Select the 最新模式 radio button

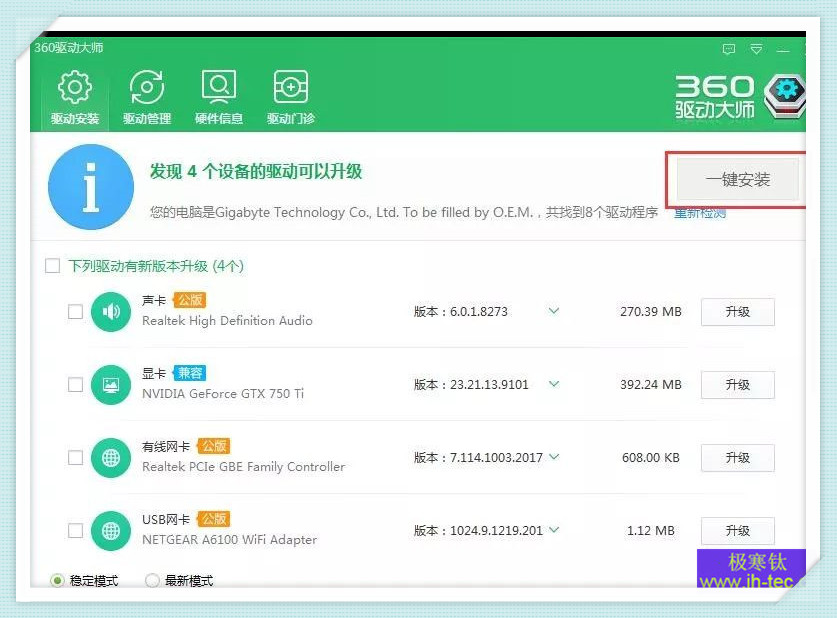pyautogui.click(x=152, y=581)
